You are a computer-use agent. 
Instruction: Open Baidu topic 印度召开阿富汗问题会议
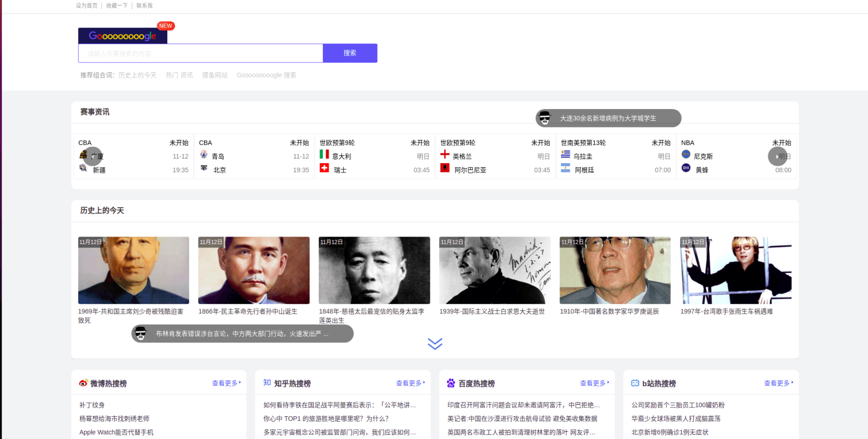[x=523, y=405]
